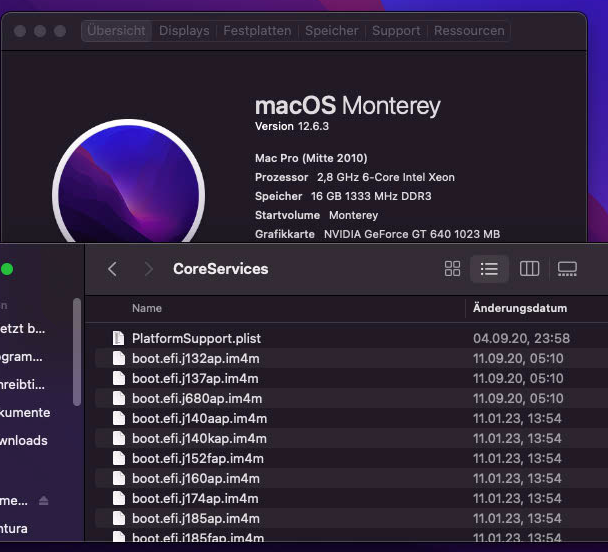Select boot.efi.j140kap.im4m file name
The image size is (608, 552).
click(199, 438)
